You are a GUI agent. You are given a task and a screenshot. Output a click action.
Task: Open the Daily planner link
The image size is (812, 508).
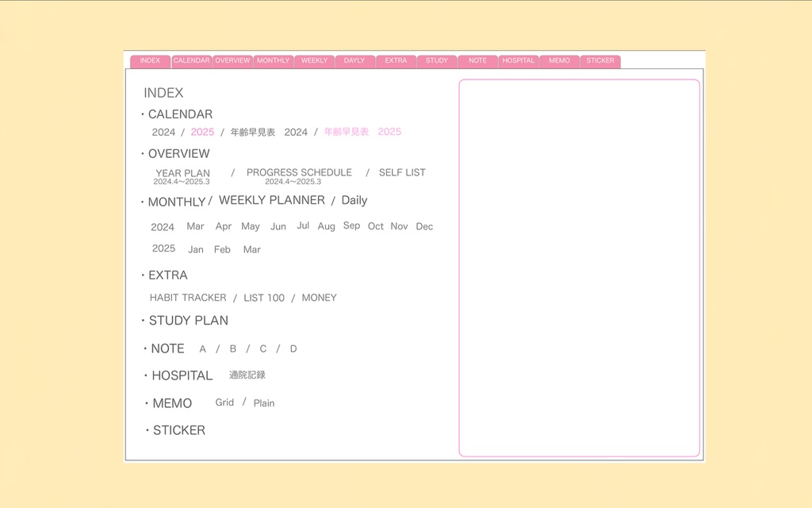point(354,200)
